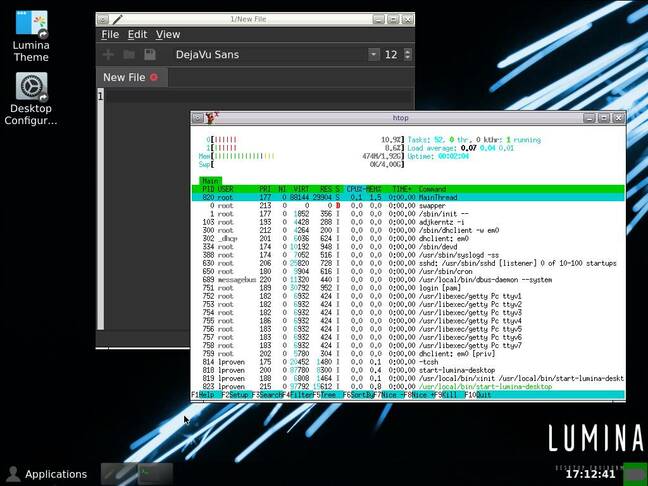Open the Desktop Configuration desktop icon
648x486 pixels.
tap(31, 99)
